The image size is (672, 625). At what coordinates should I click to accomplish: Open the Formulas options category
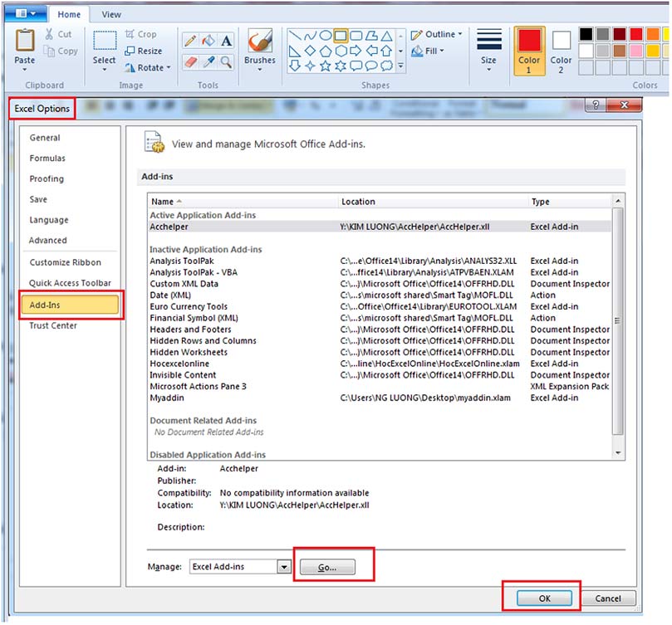47,158
